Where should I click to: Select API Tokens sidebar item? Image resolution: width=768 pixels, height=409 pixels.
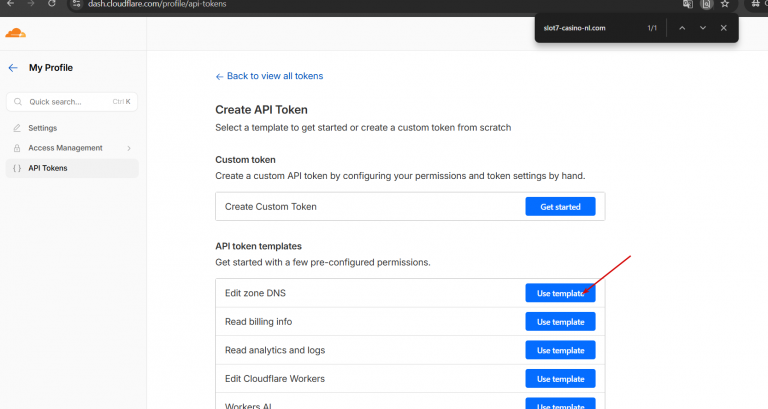(x=72, y=168)
